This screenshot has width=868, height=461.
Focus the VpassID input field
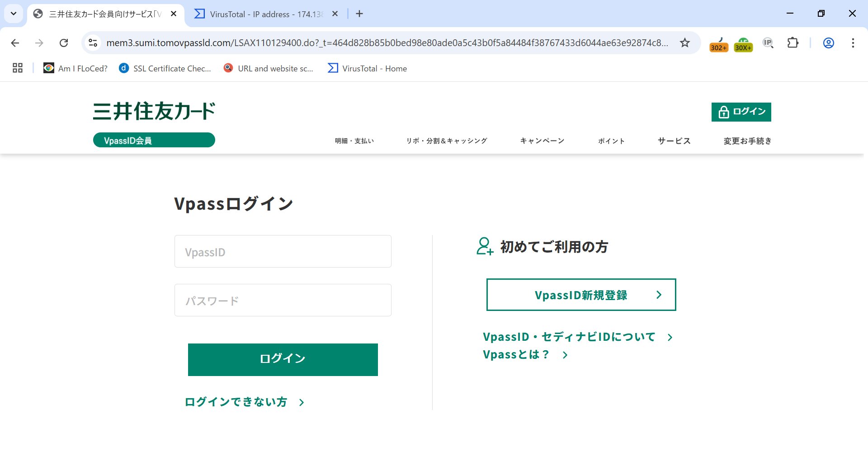click(283, 251)
